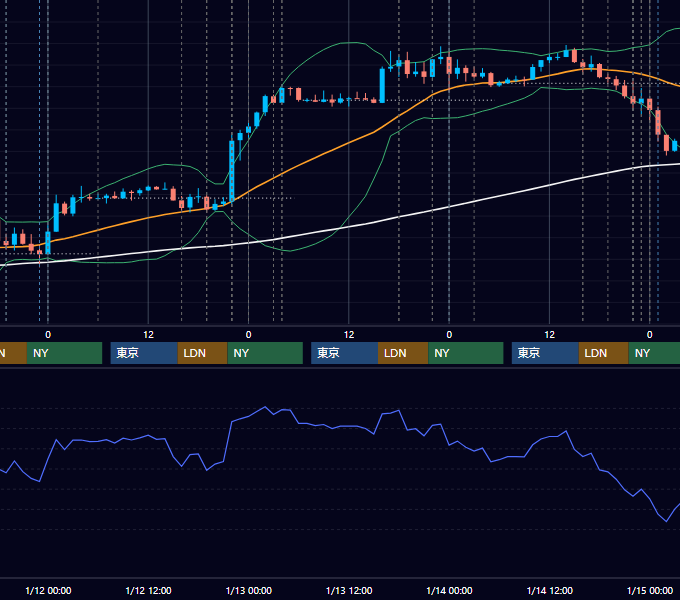
Task: Select the 東京 session block on 1/13
Action: click(x=344, y=353)
